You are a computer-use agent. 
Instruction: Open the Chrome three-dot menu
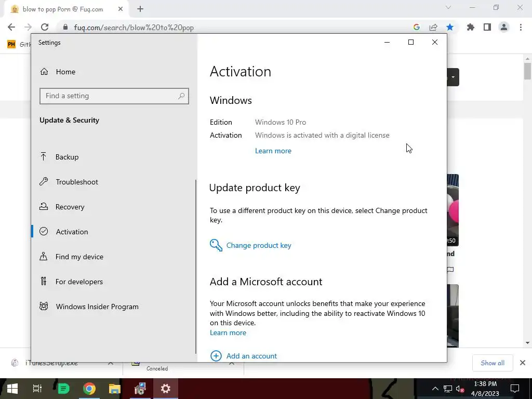[521, 27]
